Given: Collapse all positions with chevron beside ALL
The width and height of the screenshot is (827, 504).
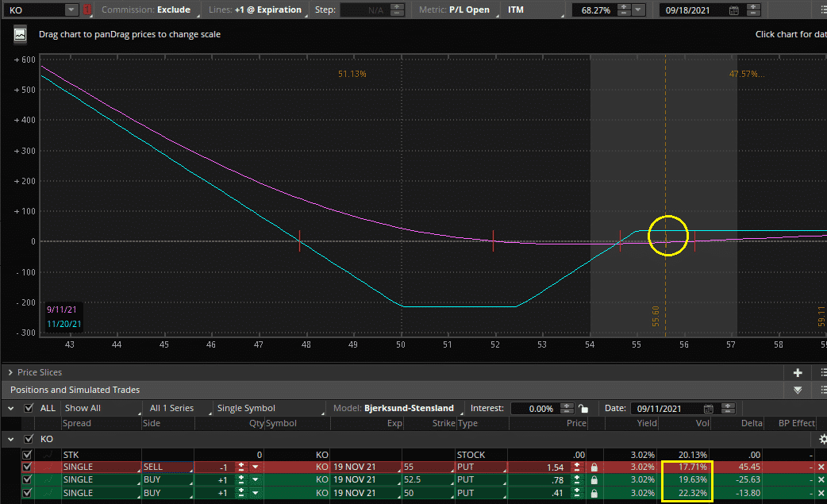Looking at the screenshot, I should click(x=10, y=408).
